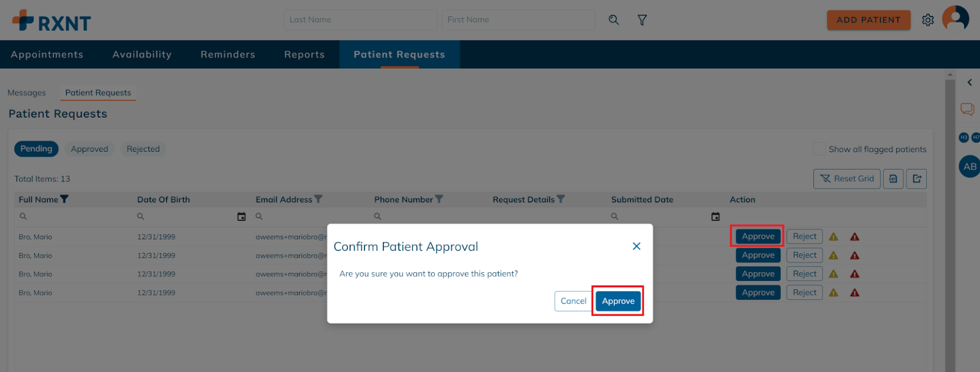Confirm with the dialog Approve button
The image size is (980, 372).
[618, 301]
